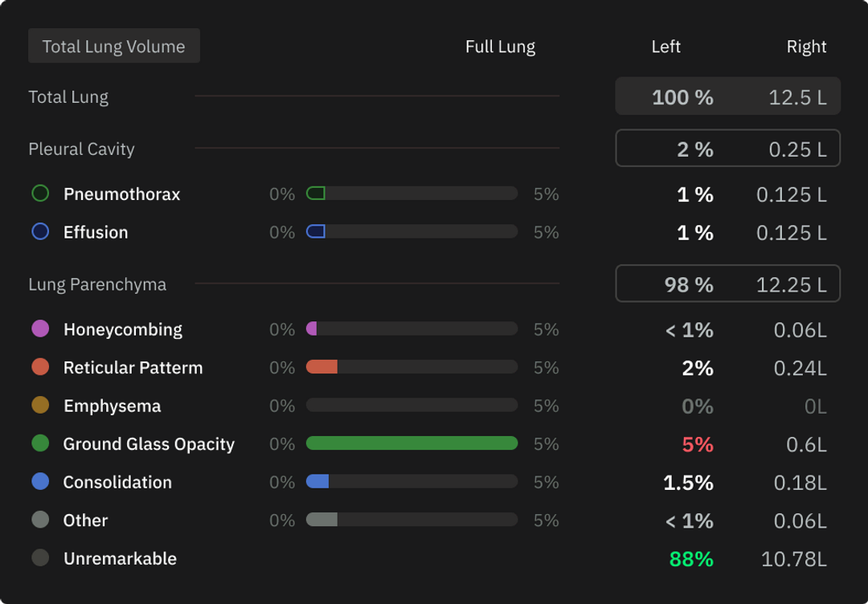Toggle the Unremarkable overlay indicator
This screenshot has height=604, width=868.
42,558
